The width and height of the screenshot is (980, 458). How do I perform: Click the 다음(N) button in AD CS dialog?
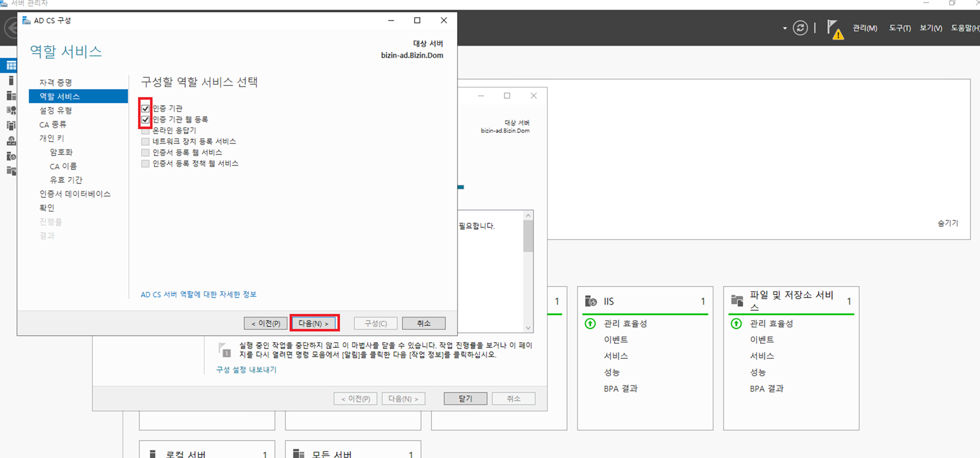(x=314, y=323)
